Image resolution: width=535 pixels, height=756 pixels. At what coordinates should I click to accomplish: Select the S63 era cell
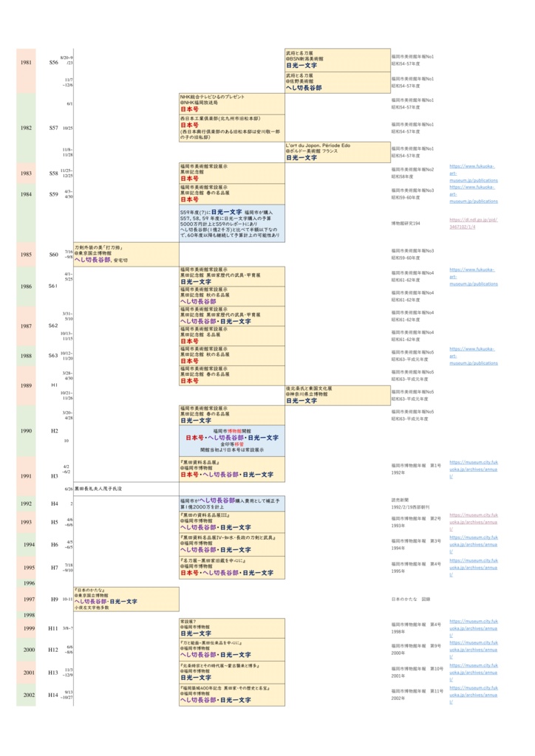[53, 355]
